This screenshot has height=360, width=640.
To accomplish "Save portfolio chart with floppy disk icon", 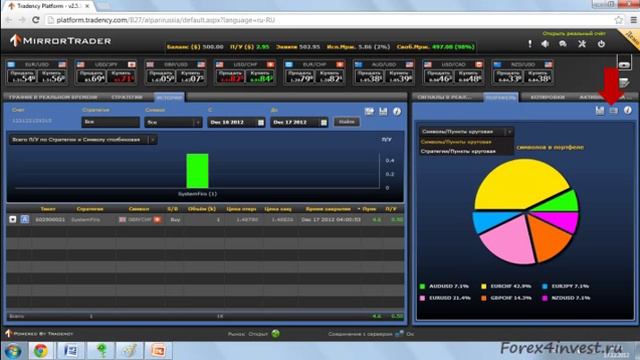I will pos(600,110).
